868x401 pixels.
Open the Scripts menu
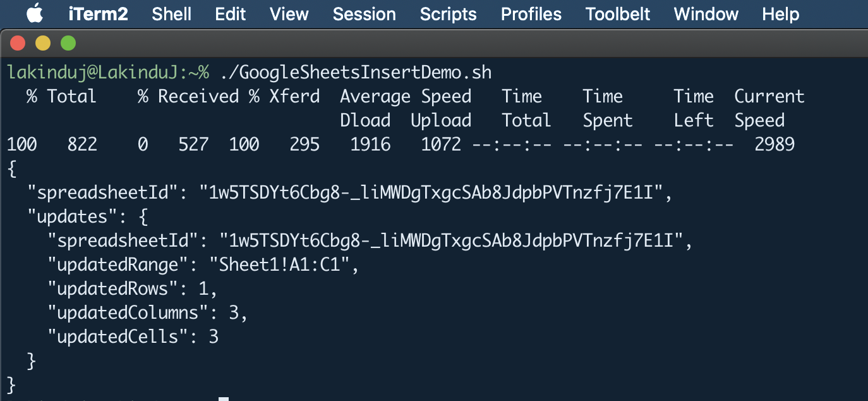[x=449, y=14]
